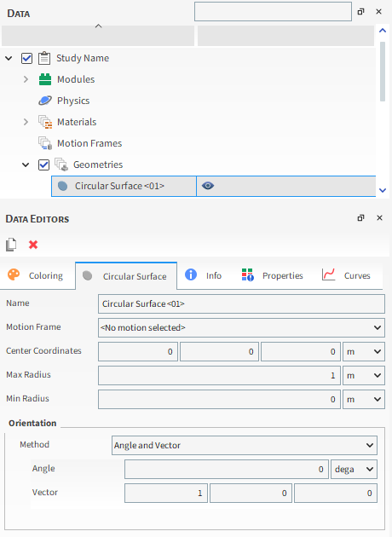Click the Max Radius value field

click(x=220, y=376)
